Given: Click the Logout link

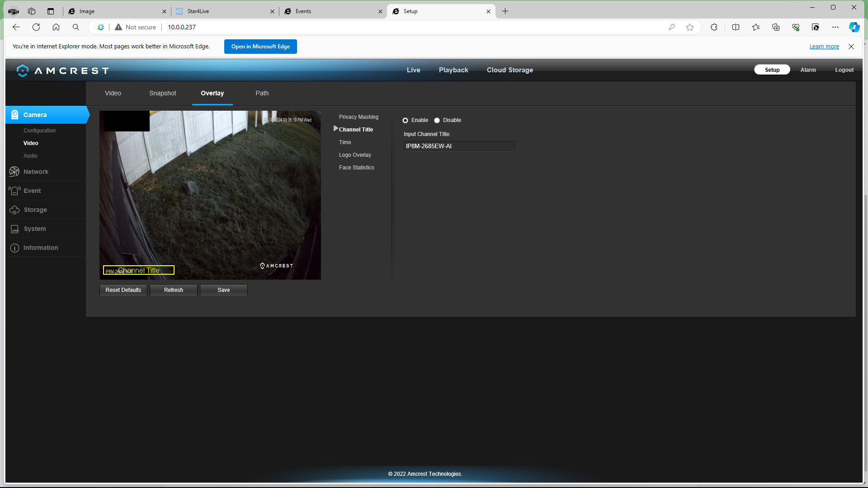Looking at the screenshot, I should [844, 70].
